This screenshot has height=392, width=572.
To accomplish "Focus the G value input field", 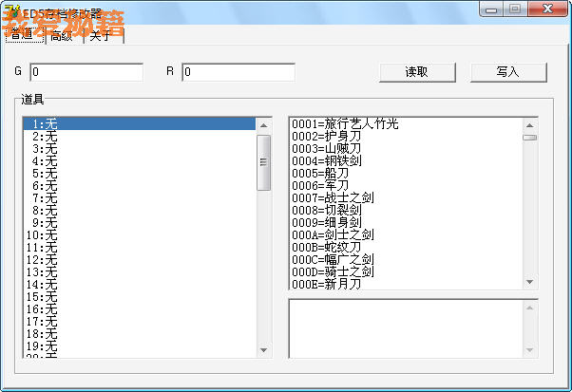I will (86, 72).
